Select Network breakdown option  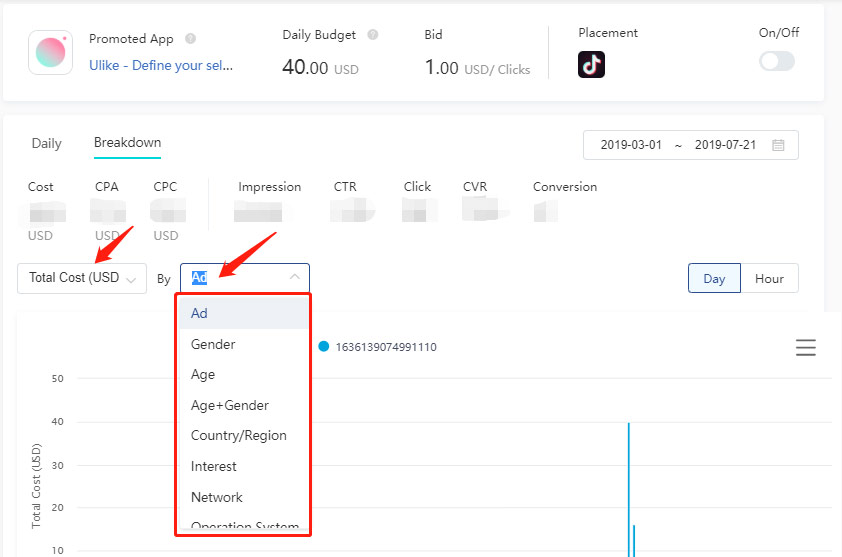243,497
